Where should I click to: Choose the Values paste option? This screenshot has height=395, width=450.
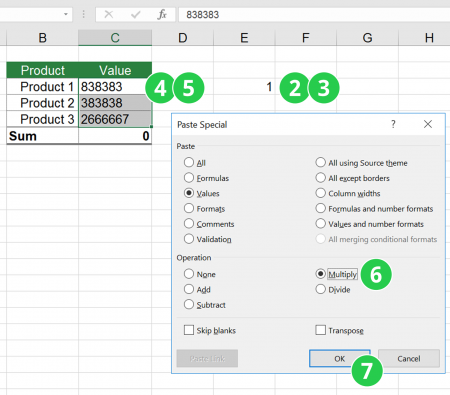pyautogui.click(x=189, y=193)
